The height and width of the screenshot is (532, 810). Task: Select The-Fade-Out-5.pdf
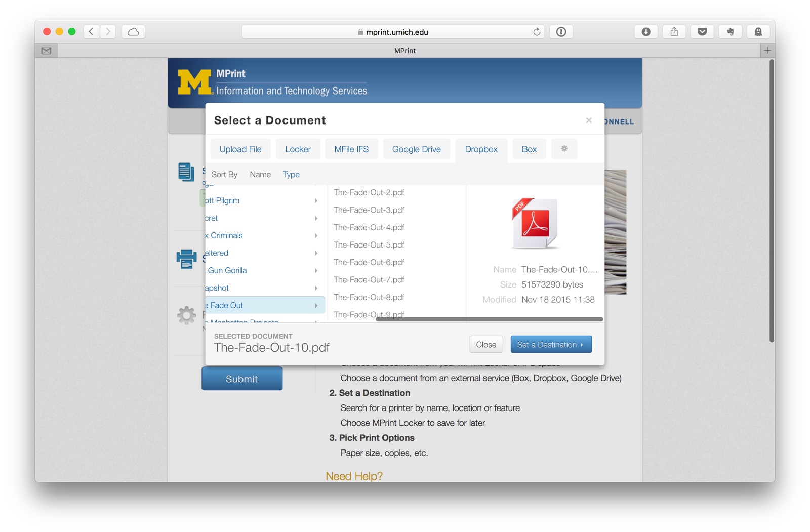tap(369, 244)
